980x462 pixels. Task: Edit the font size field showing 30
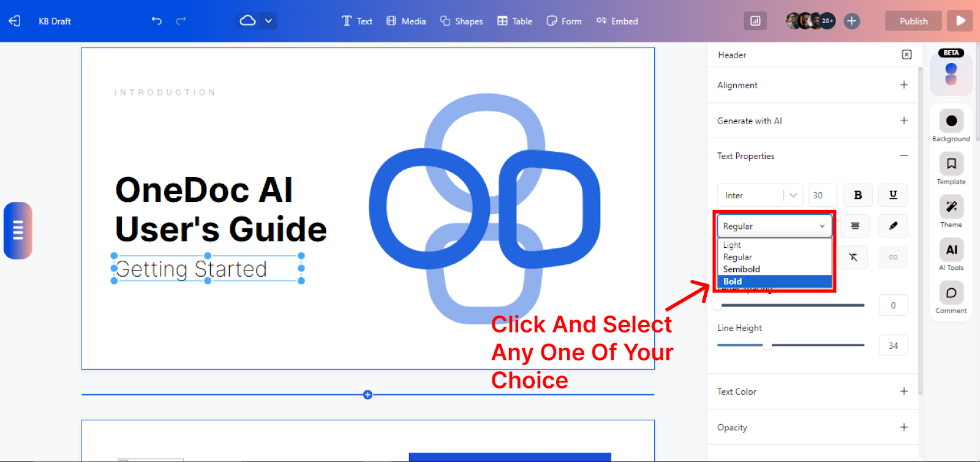(822, 195)
